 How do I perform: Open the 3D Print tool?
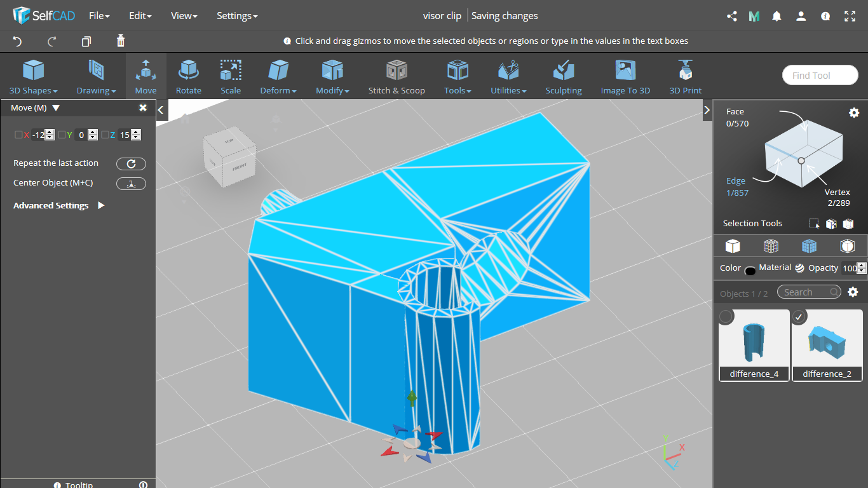pos(685,76)
